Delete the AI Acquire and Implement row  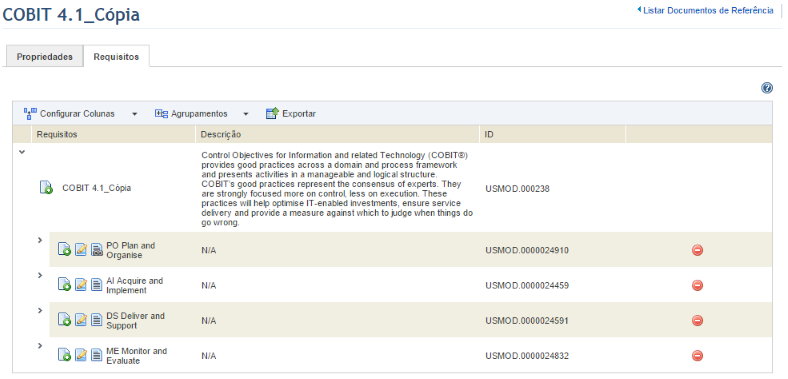tap(697, 285)
